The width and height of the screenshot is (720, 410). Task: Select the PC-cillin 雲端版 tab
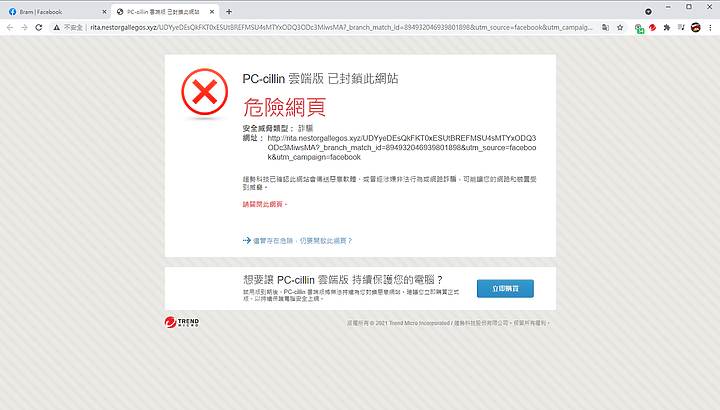pos(165,12)
